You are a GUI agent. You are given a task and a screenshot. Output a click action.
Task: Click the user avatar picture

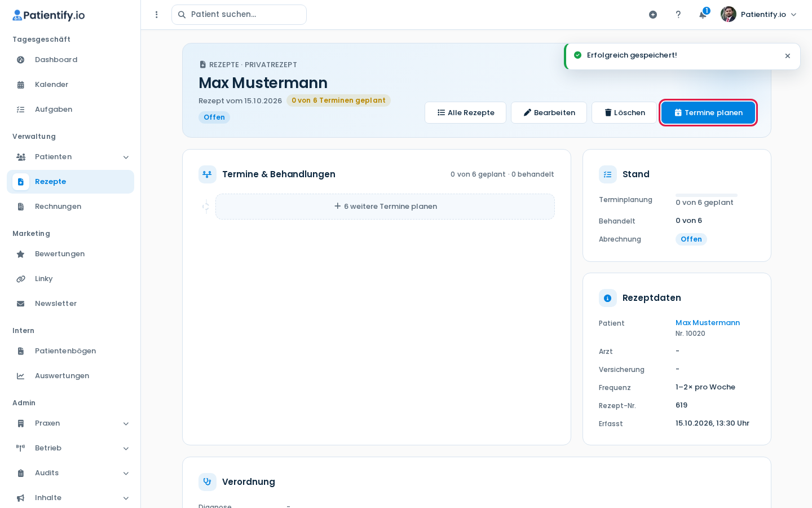click(729, 14)
